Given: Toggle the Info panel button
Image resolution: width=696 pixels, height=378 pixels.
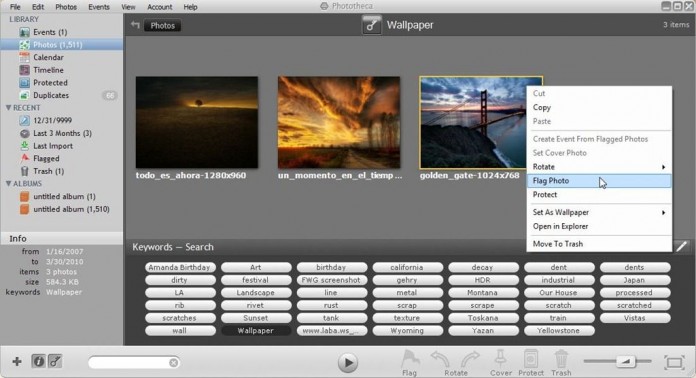Looking at the screenshot, I should tap(39, 362).
